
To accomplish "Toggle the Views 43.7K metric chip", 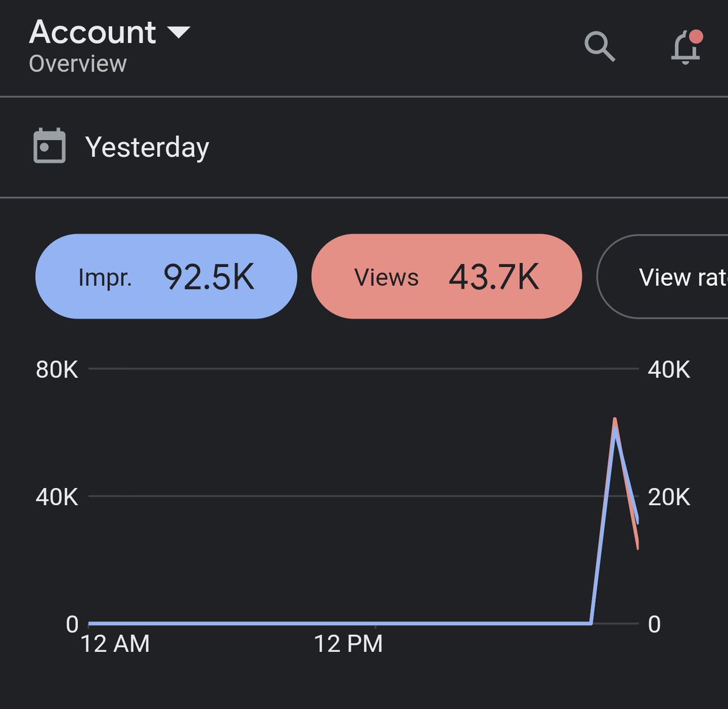I will [447, 276].
